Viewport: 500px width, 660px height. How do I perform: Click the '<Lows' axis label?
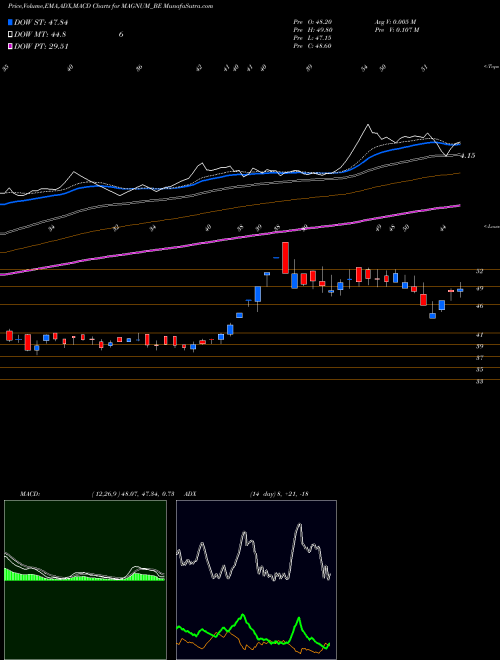pyautogui.click(x=491, y=226)
